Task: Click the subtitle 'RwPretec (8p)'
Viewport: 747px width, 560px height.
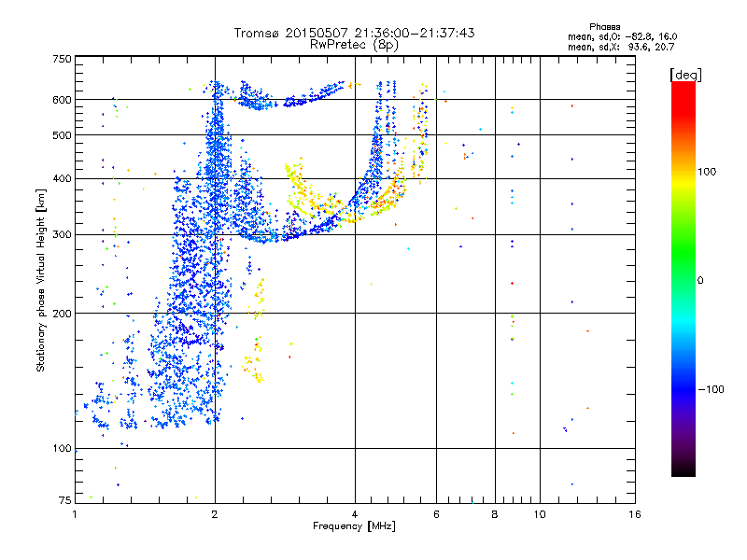Action: pyautogui.click(x=354, y=45)
